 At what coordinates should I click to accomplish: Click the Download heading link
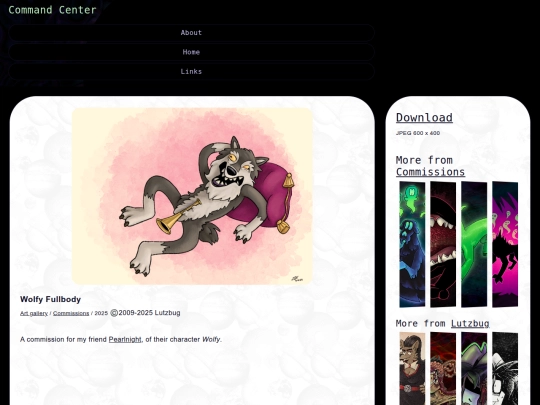click(x=424, y=117)
